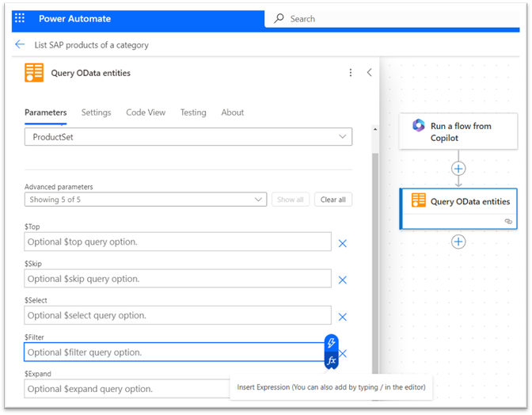The height and width of the screenshot is (415, 532).
Task: Remove the $Top parameter
Action: (343, 243)
